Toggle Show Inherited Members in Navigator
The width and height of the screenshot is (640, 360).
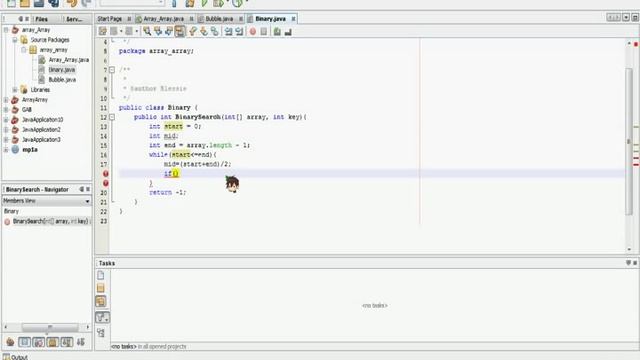(10, 342)
